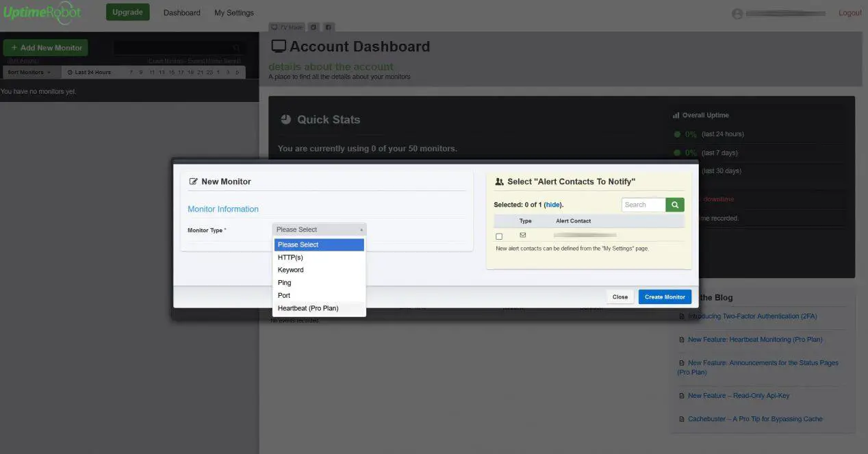Open the Monitor Type dropdown
The width and height of the screenshot is (868, 454).
pyautogui.click(x=319, y=229)
